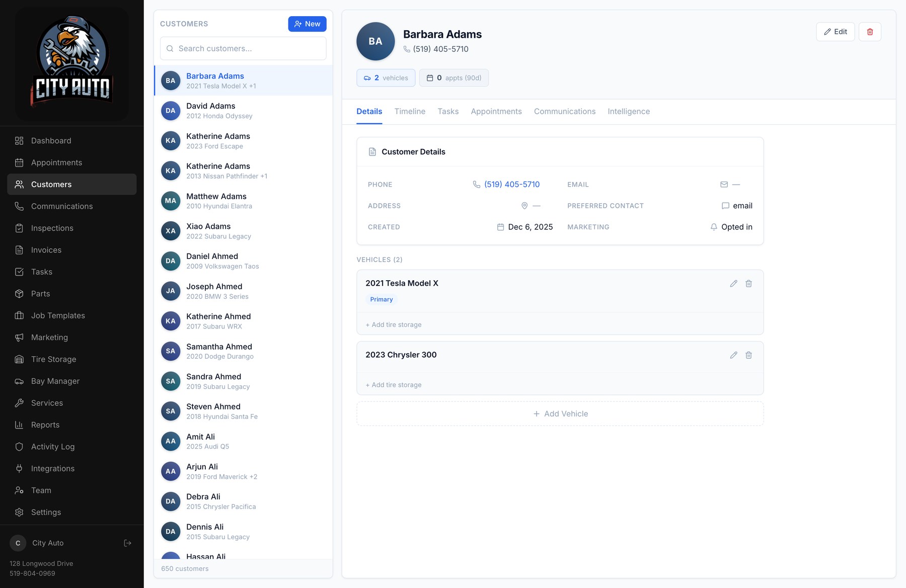Select David Adams in customer list

point(243,111)
